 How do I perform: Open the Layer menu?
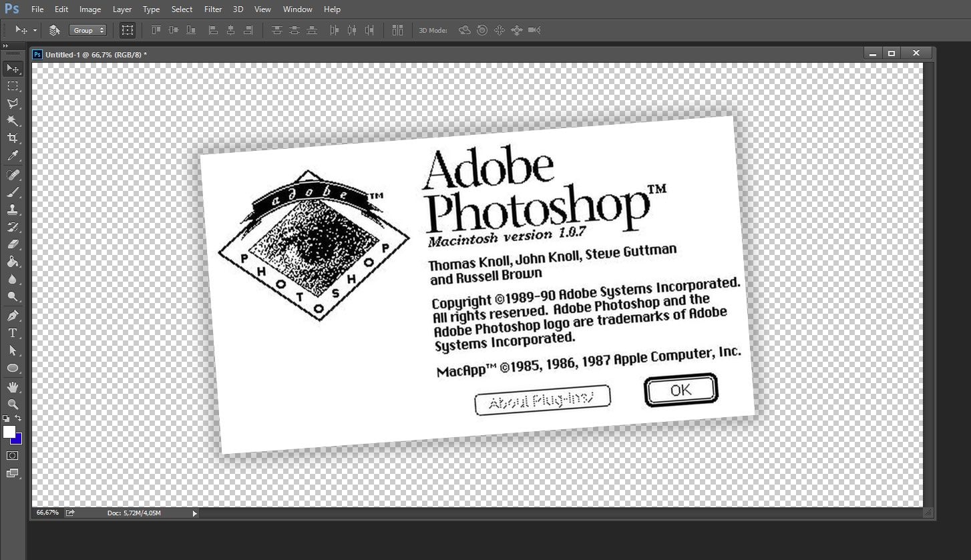pyautogui.click(x=122, y=9)
